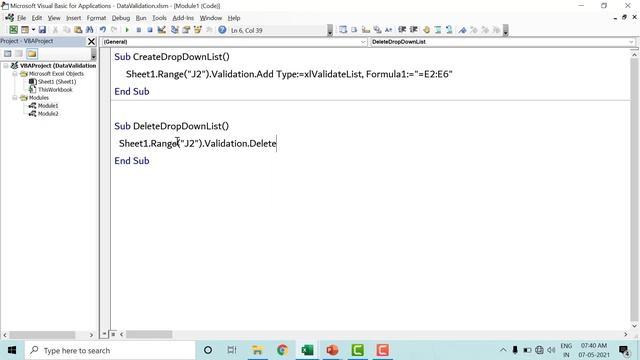Open Visual Basic Help question mark icon
The width and height of the screenshot is (640, 360).
222,30
